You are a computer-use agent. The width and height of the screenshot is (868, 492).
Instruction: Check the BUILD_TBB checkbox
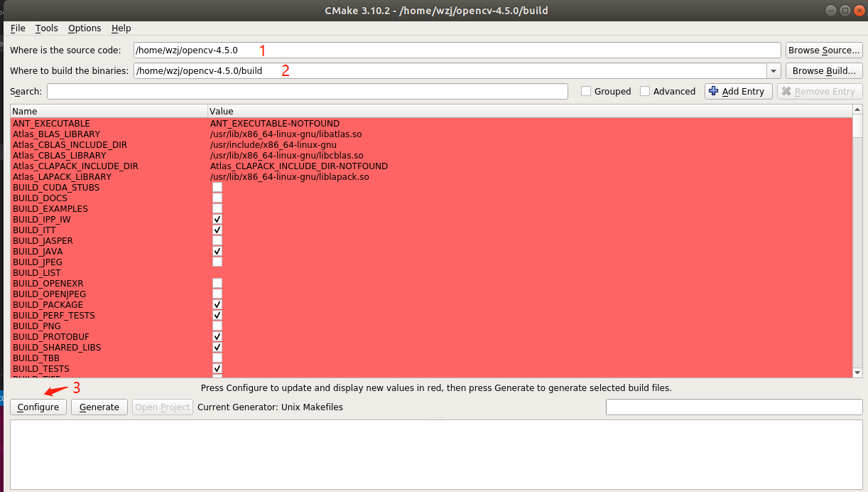217,358
